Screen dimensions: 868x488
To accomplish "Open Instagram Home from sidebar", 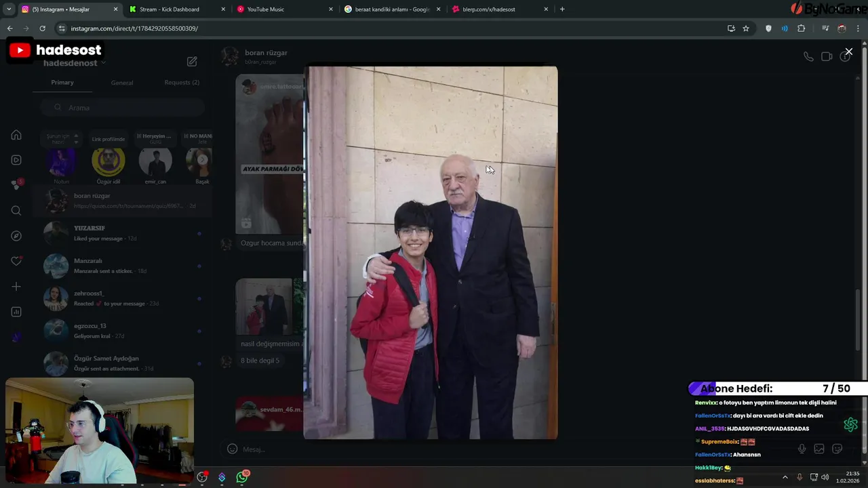I will click(16, 135).
